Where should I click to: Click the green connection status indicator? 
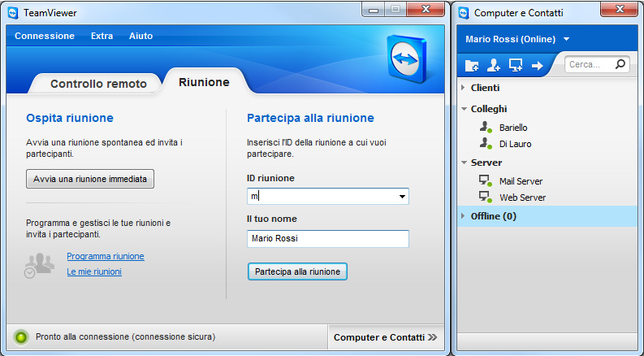point(21,336)
